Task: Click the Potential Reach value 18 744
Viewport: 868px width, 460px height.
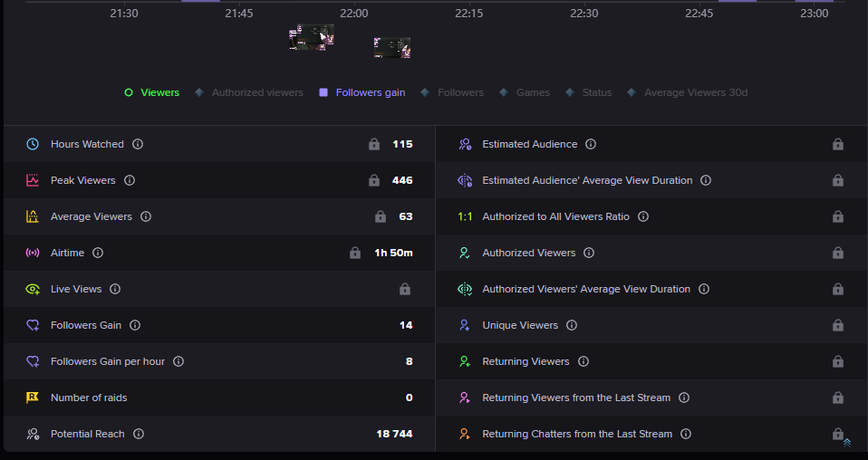Action: pyautogui.click(x=395, y=434)
